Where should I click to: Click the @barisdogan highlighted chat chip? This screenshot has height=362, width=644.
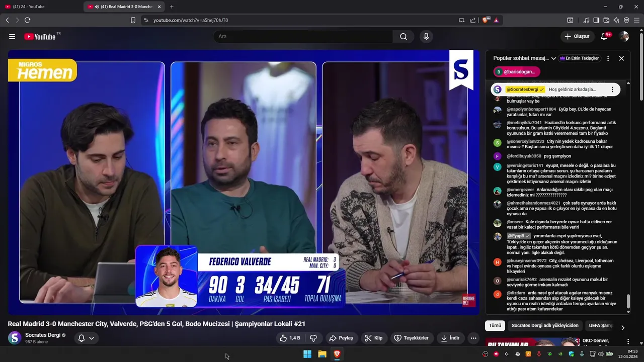click(x=517, y=72)
